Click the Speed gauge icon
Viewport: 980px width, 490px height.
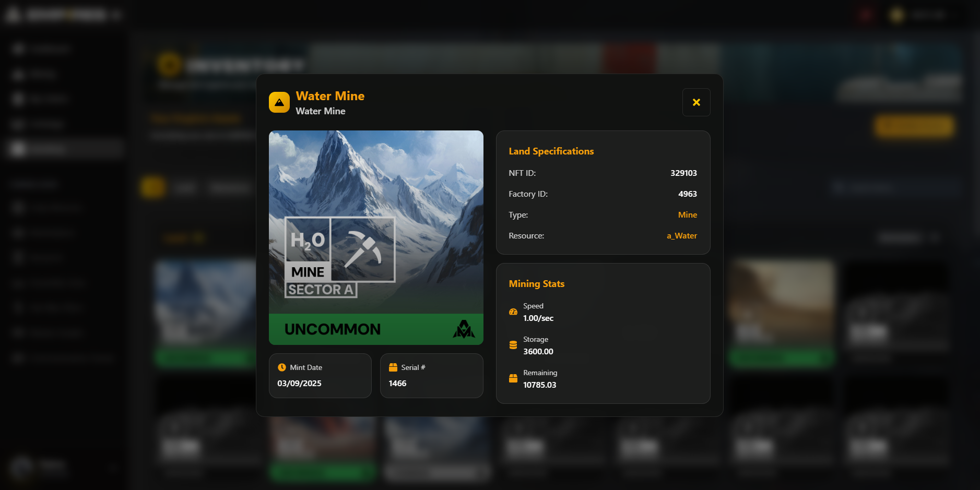tap(513, 312)
